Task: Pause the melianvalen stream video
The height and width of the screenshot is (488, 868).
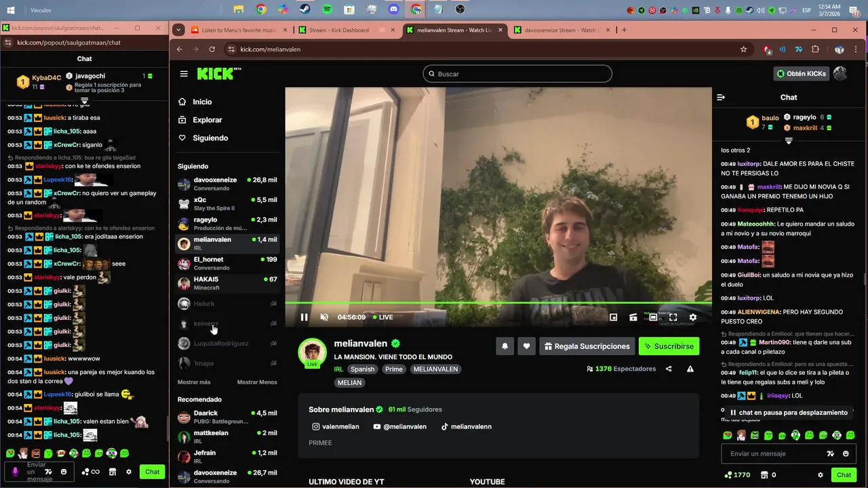Action: pos(304,317)
